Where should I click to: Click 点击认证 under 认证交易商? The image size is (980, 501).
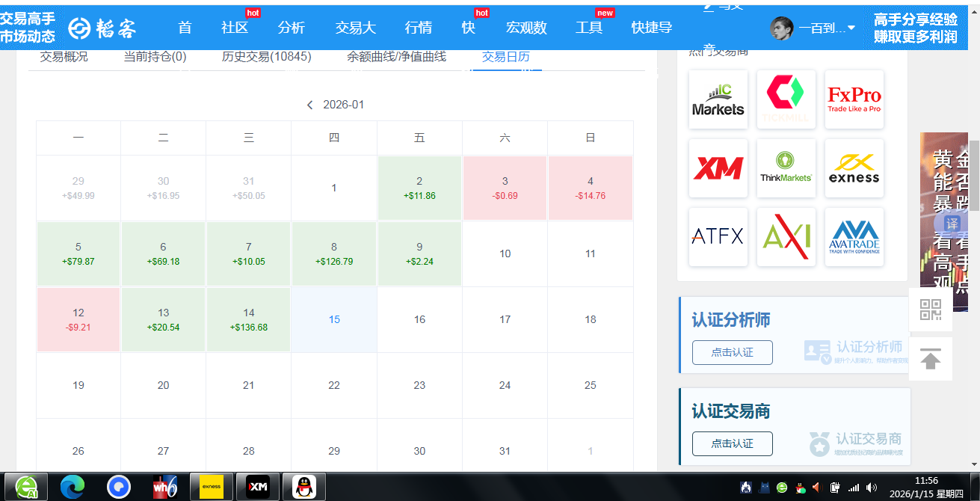732,443
